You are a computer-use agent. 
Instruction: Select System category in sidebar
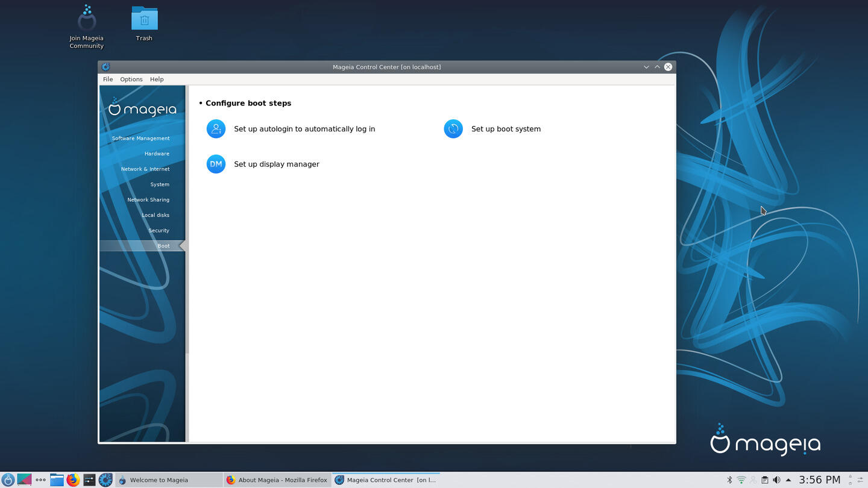click(x=160, y=184)
